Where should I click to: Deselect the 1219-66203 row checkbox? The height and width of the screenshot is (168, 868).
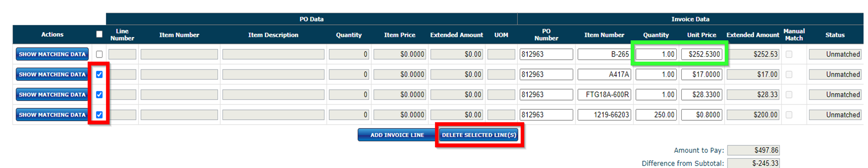point(99,115)
